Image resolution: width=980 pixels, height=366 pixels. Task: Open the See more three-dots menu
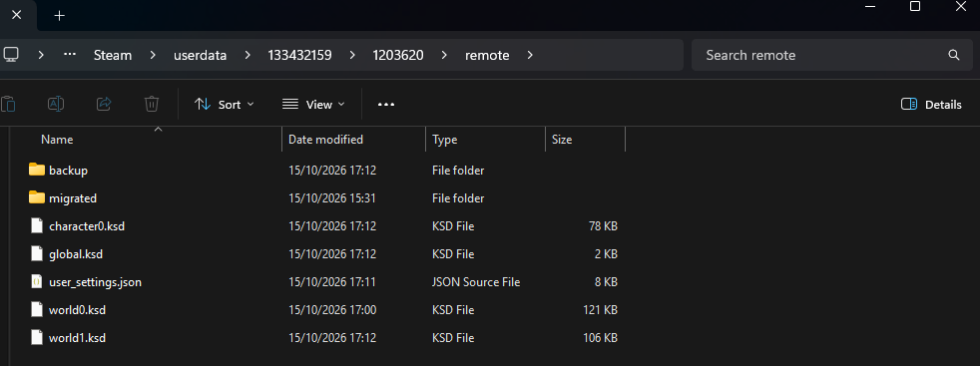click(386, 105)
